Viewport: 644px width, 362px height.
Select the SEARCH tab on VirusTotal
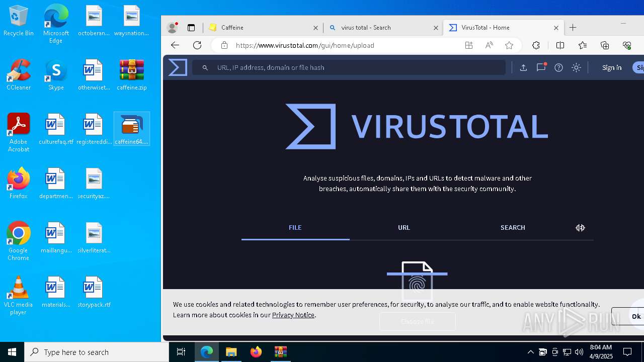click(x=513, y=228)
